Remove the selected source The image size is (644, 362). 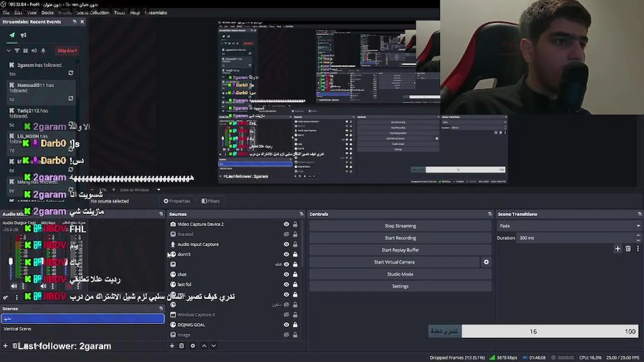182,346
